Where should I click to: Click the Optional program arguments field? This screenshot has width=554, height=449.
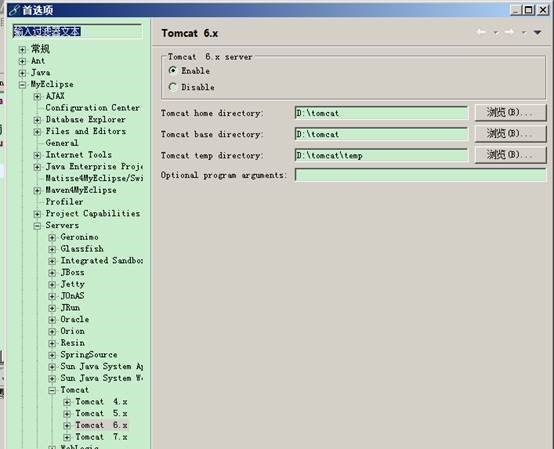point(420,175)
